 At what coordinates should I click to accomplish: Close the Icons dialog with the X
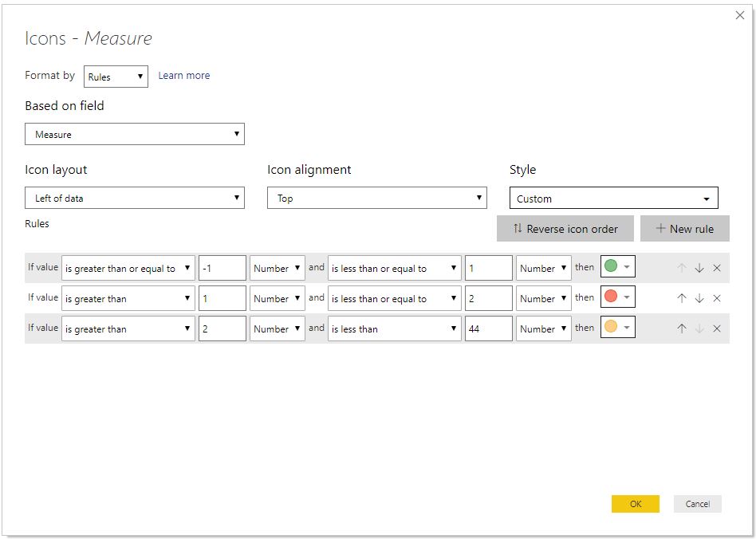739,15
